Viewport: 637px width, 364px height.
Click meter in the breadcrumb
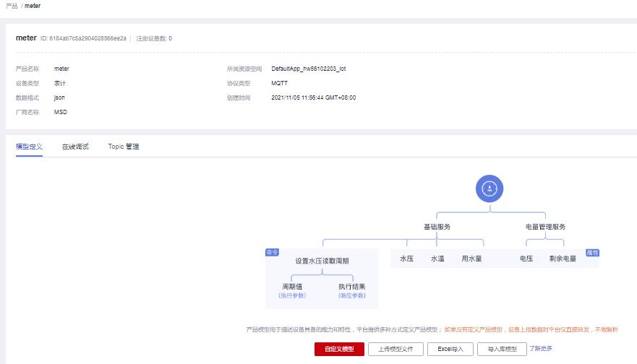[x=33, y=6]
